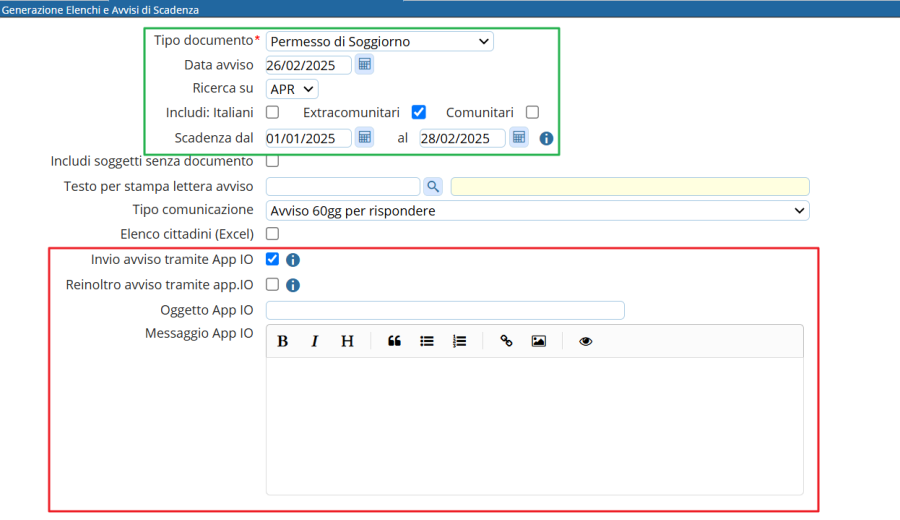The width and height of the screenshot is (900, 520).
Task: Insert a link in Messaggio App IO
Action: pyautogui.click(x=506, y=341)
